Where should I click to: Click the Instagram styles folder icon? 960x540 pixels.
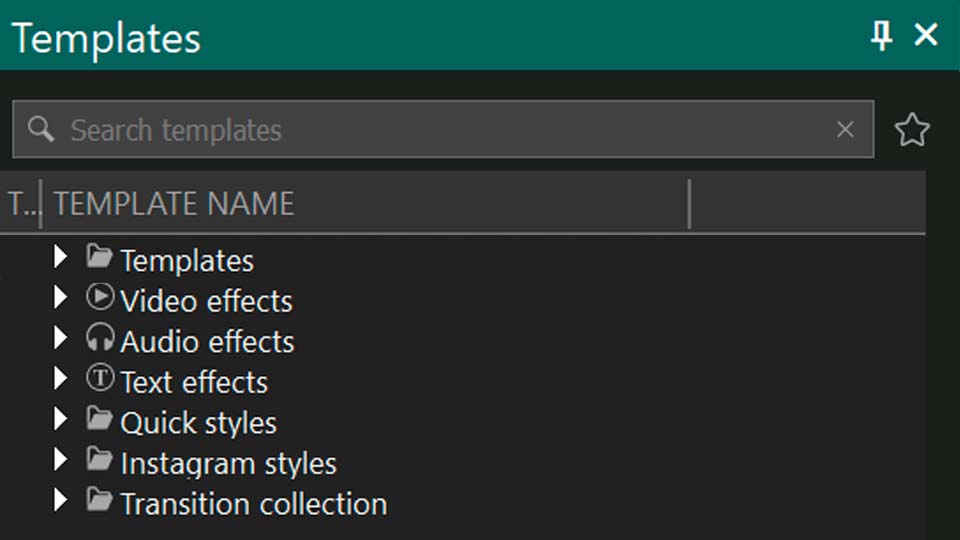[99, 459]
